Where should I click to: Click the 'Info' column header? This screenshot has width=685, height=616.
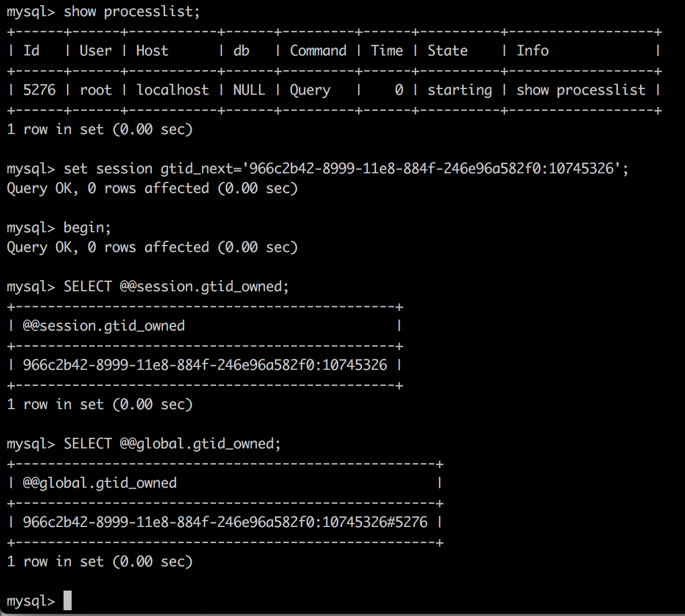coord(533,51)
